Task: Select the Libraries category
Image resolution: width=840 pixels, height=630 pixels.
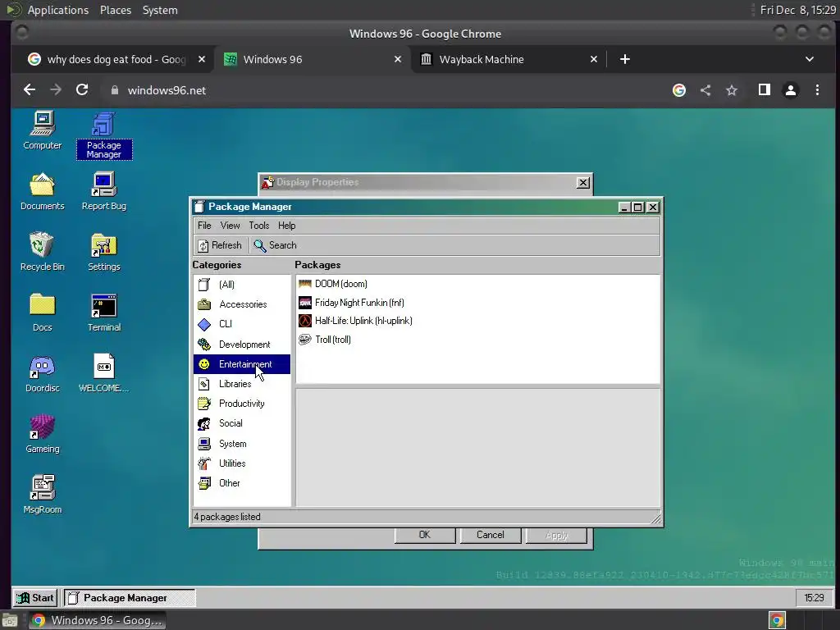Action: pyautogui.click(x=242, y=384)
